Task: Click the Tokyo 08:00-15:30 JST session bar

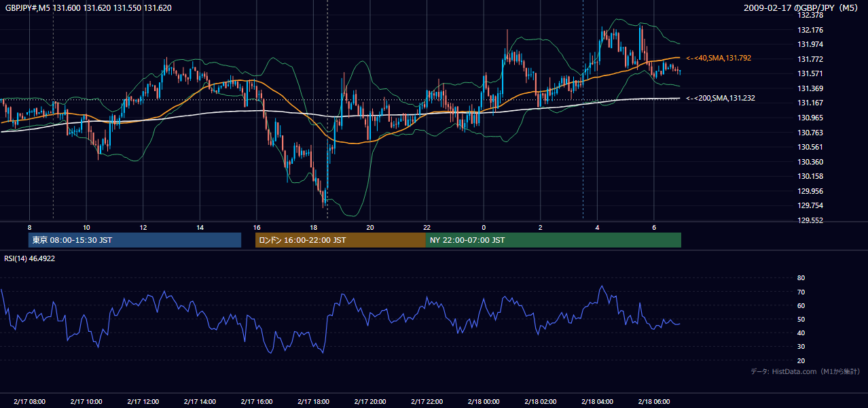Action: click(134, 240)
